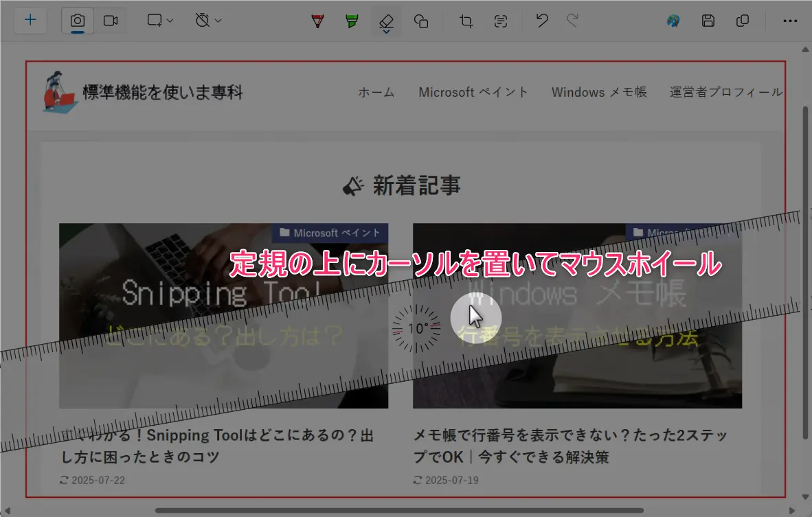812x517 pixels.
Task: Save the snip with disk icon
Action: [708, 21]
